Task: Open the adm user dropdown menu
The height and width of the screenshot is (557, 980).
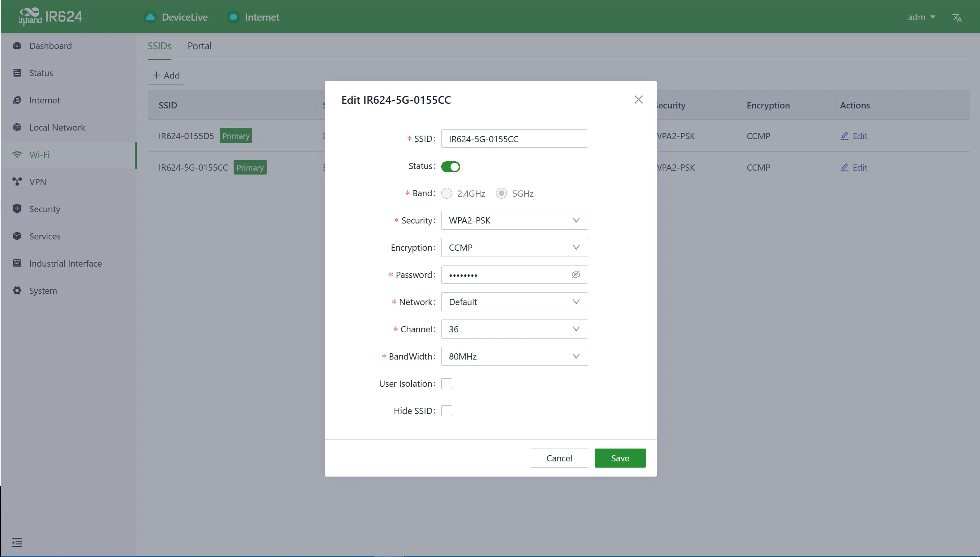Action: coord(921,17)
